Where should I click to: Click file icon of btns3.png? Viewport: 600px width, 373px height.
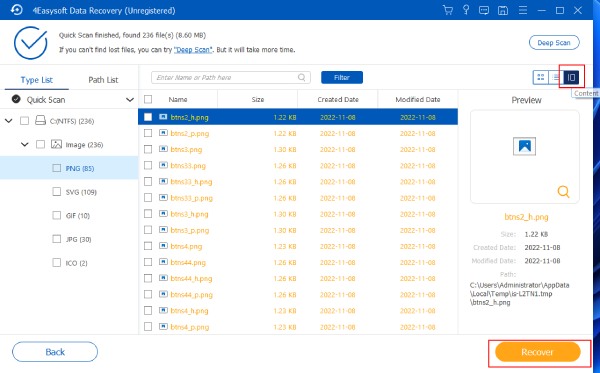click(163, 149)
